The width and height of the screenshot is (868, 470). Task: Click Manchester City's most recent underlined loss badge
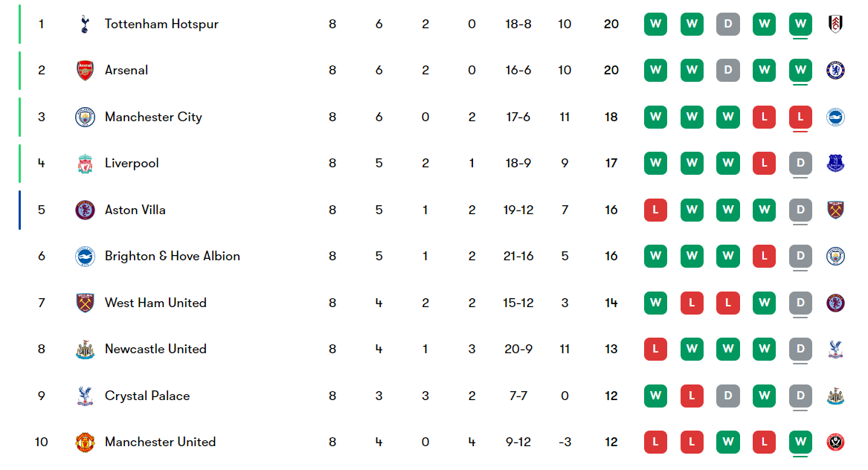[800, 117]
